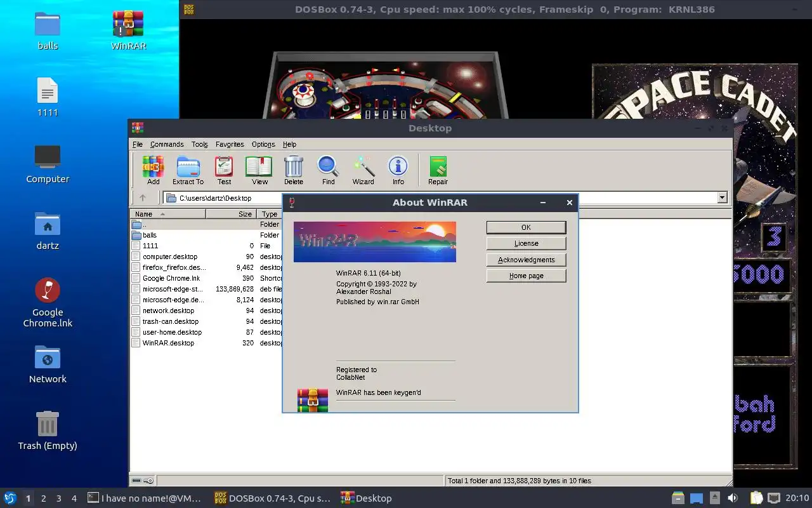Select user-home.desktop in the file list
Viewport: 812px width, 508px height.
pos(206,332)
